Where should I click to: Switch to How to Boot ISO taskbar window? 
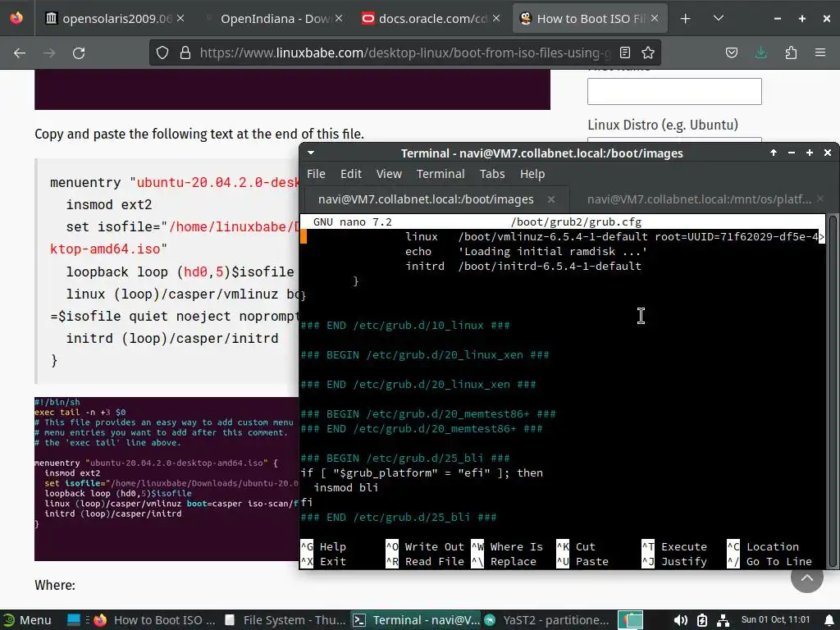click(154, 620)
